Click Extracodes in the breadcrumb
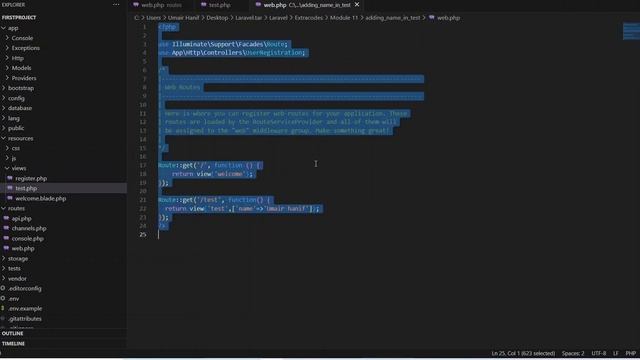This screenshot has width=640, height=360. (x=309, y=18)
